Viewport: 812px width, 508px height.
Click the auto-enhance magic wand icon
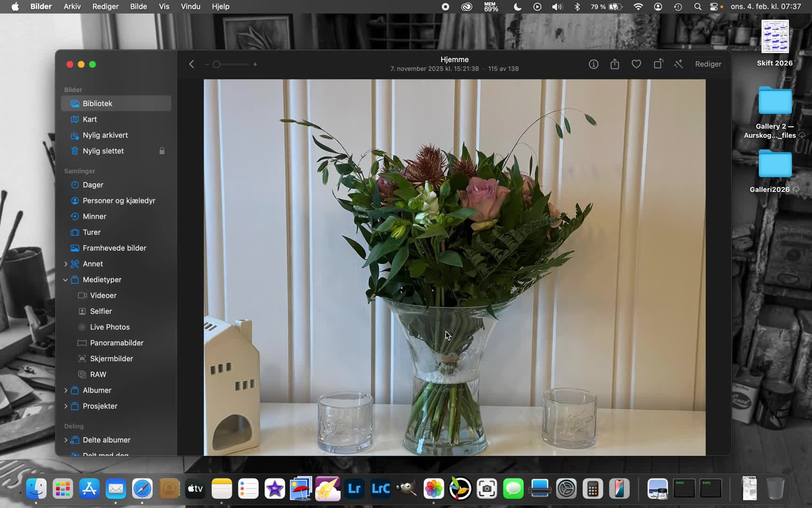click(678, 64)
